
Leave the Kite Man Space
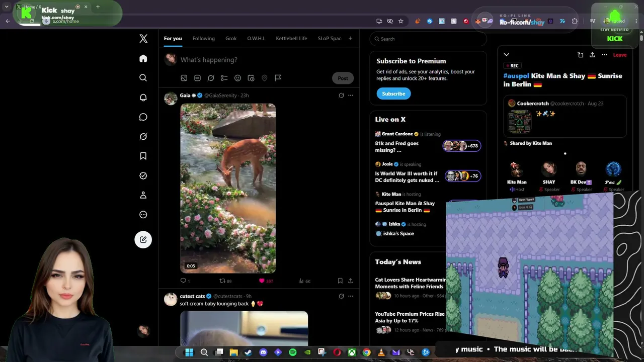click(x=620, y=55)
